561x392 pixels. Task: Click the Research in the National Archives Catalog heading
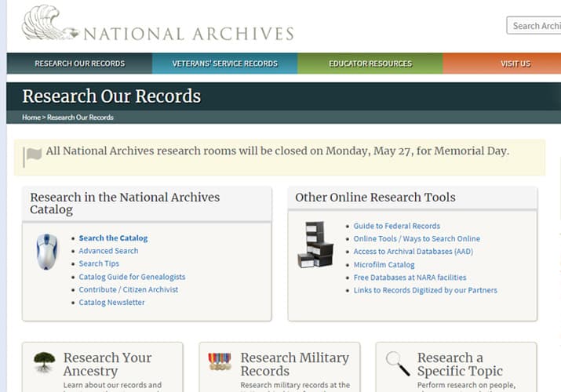(125, 203)
